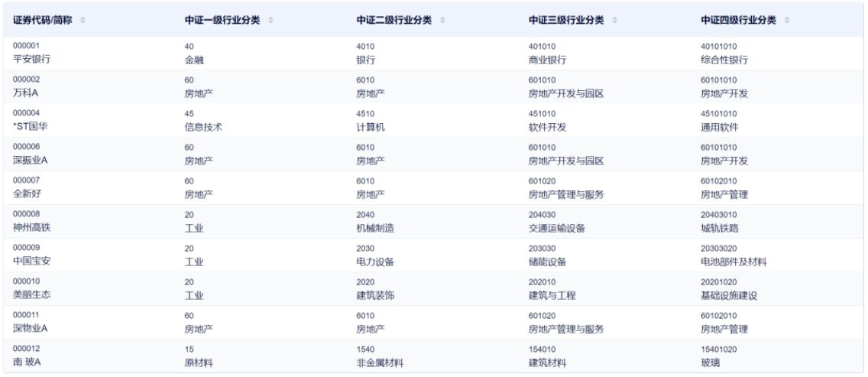Select the 神州高铁 stock name
Image resolution: width=868 pixels, height=377 pixels.
[31, 227]
